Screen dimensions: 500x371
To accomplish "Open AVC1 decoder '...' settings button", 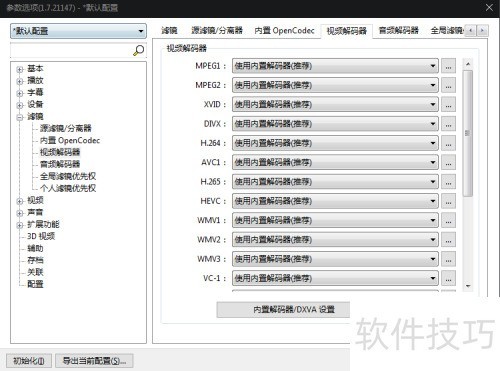I will 448,163.
